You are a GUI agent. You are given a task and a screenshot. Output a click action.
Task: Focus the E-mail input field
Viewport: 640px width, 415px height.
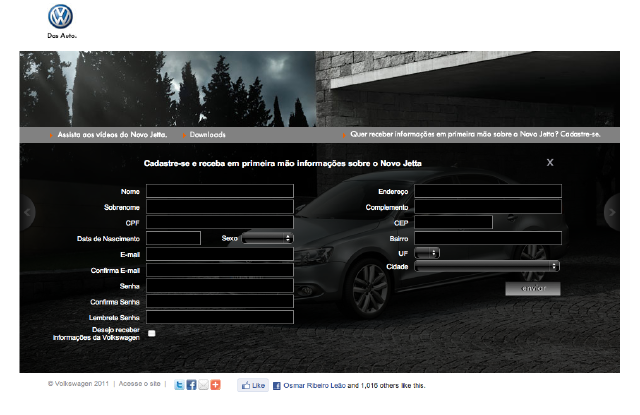tap(220, 254)
